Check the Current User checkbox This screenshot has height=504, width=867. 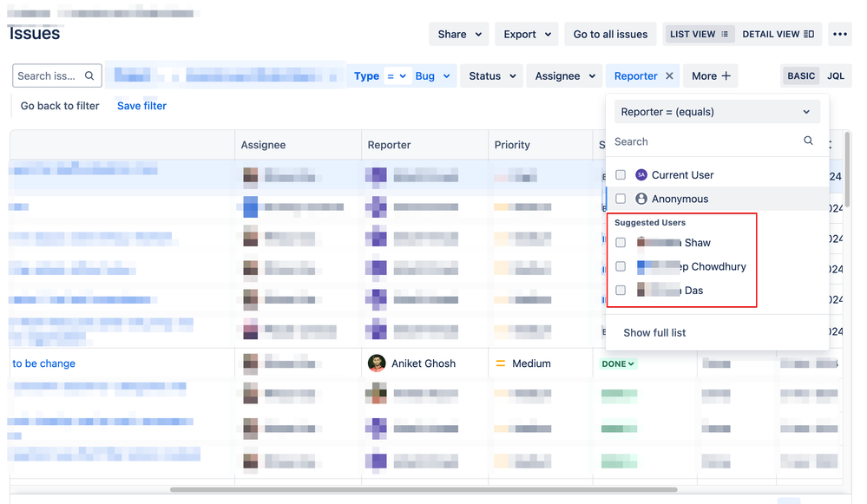coord(621,175)
